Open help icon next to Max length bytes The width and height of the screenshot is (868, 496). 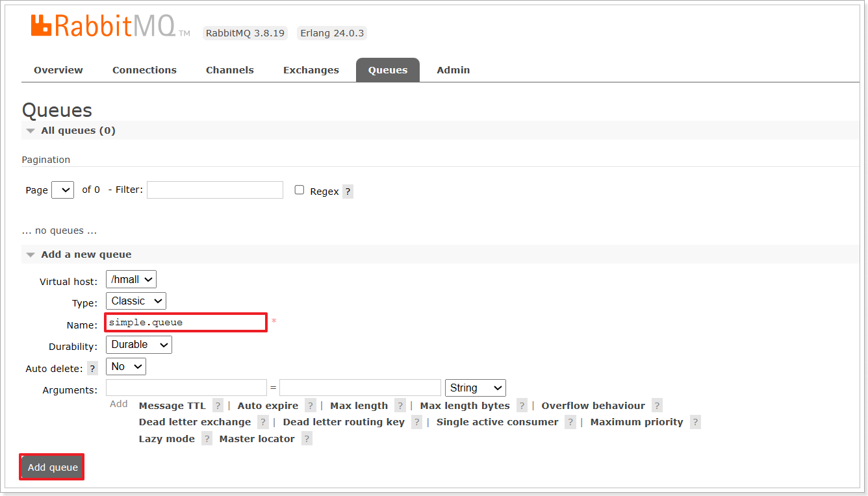pyautogui.click(x=522, y=406)
